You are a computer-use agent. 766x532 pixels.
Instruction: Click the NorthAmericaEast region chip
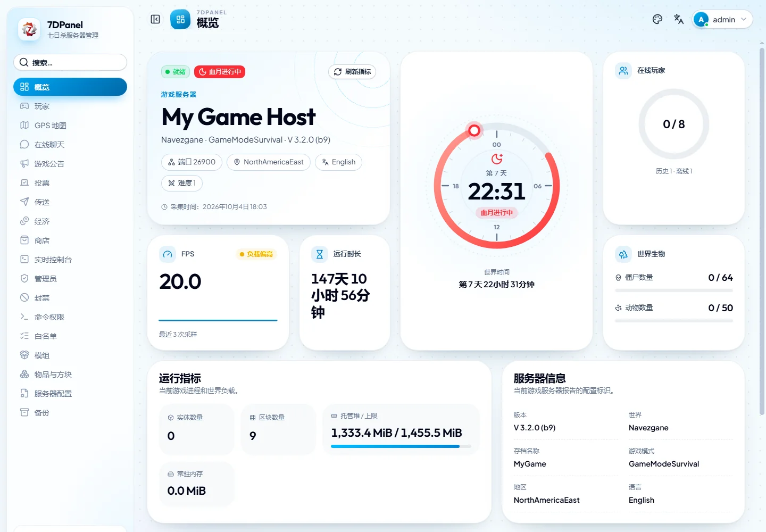(269, 162)
